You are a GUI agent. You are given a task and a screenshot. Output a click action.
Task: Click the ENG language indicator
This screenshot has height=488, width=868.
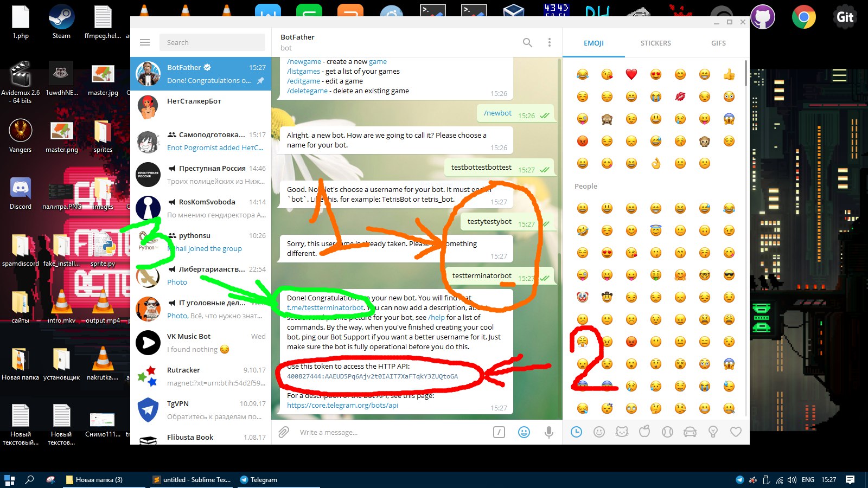[808, 479]
